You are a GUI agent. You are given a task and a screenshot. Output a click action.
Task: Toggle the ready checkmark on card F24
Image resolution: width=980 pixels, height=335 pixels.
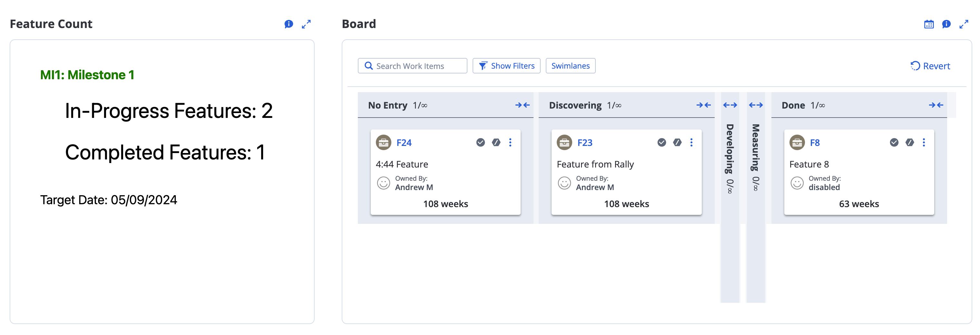pyautogui.click(x=480, y=142)
